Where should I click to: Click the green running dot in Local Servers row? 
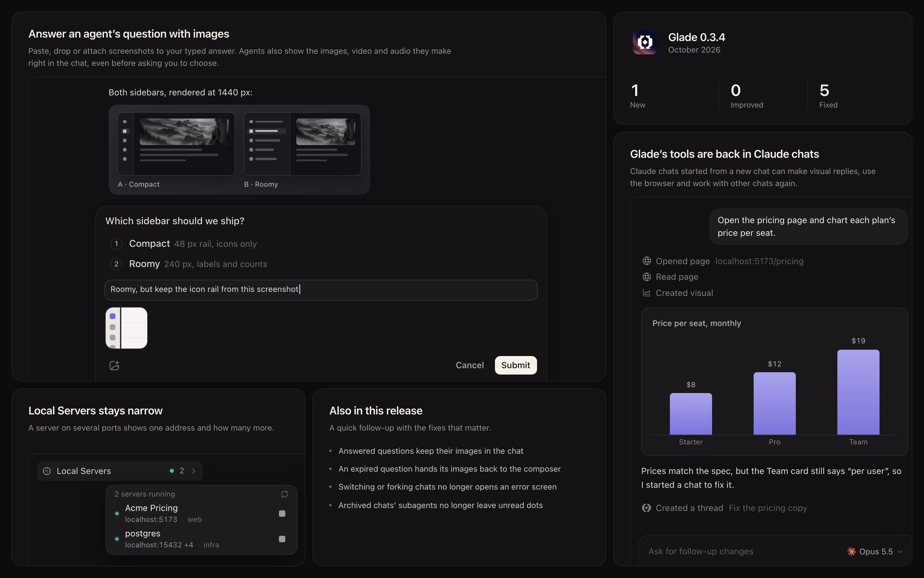[172, 471]
